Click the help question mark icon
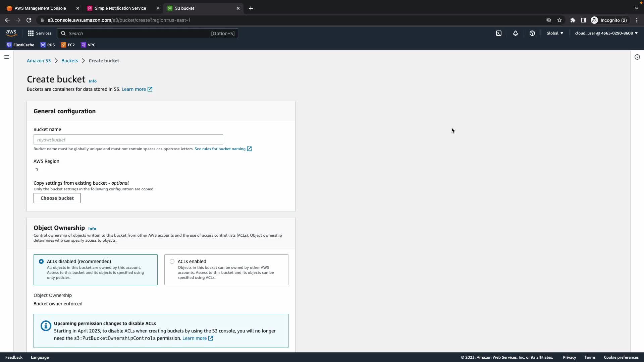 click(532, 33)
